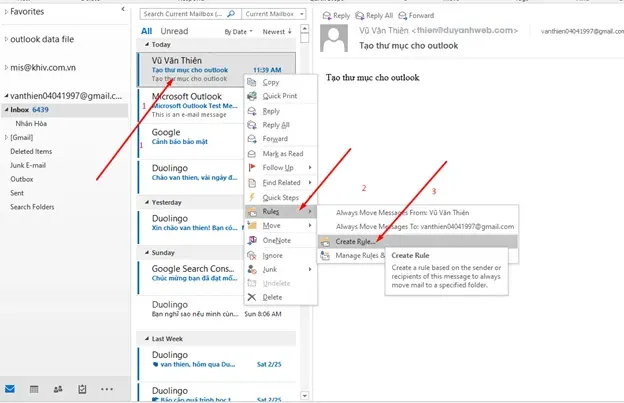624x403 pixels.
Task: Show only Unread messages
Action: tap(174, 31)
